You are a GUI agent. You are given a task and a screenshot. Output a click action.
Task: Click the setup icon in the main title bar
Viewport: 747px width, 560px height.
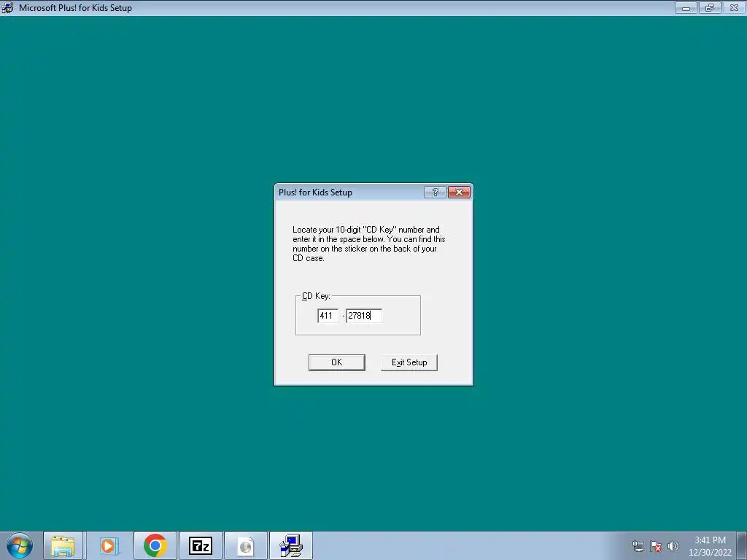[x=7, y=7]
